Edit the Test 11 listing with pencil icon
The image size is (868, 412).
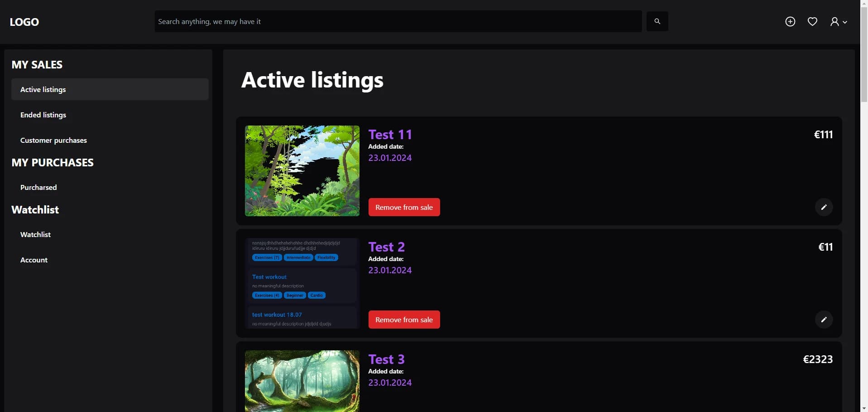point(824,207)
